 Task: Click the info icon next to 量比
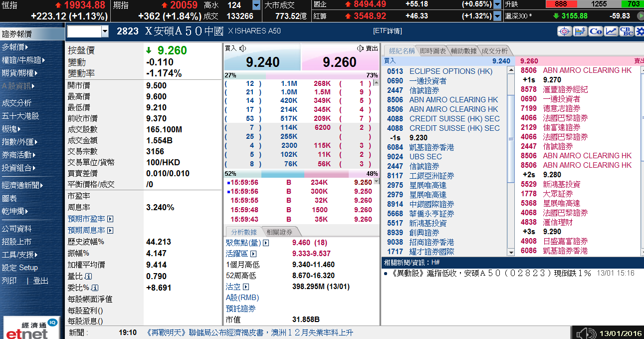click(88, 277)
